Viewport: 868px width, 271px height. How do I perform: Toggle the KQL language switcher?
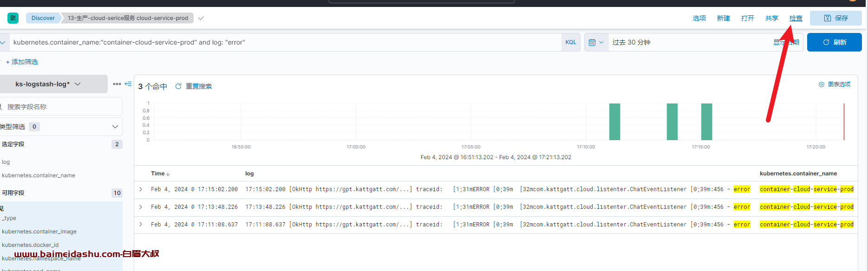coord(571,42)
